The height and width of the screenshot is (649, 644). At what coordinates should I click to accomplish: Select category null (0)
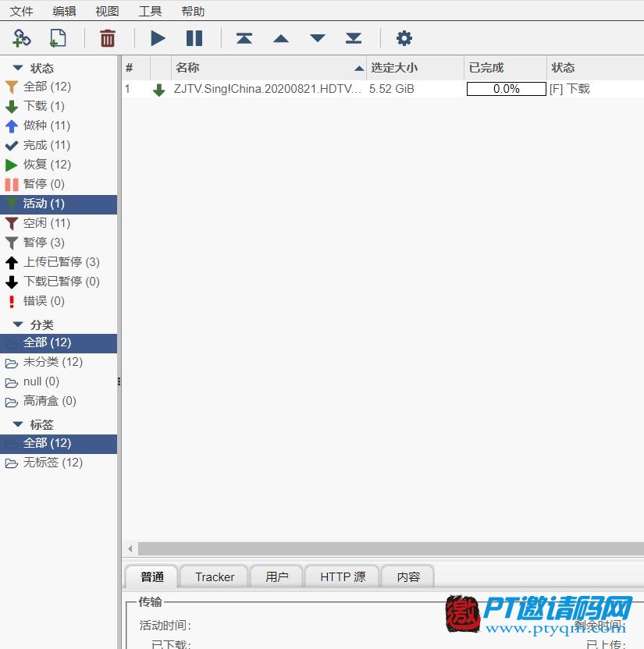click(59, 381)
